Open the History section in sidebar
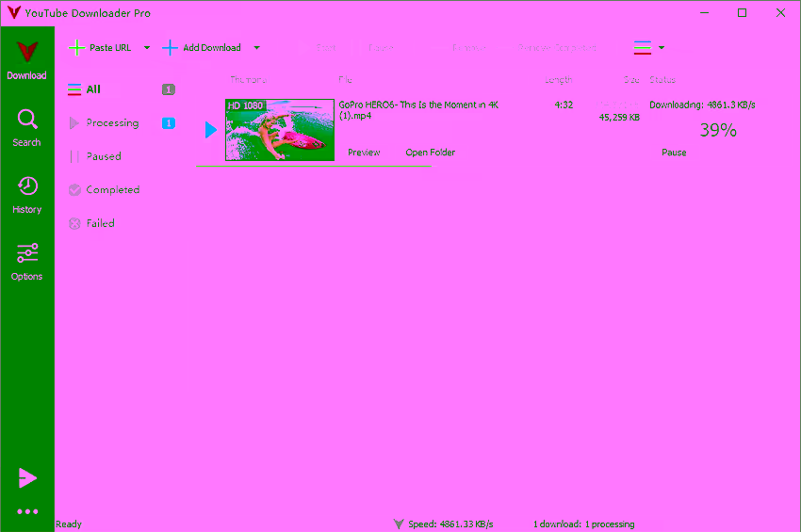 coord(26,195)
